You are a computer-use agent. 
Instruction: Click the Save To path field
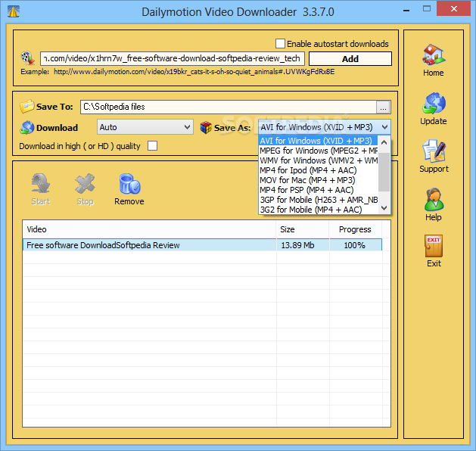229,107
